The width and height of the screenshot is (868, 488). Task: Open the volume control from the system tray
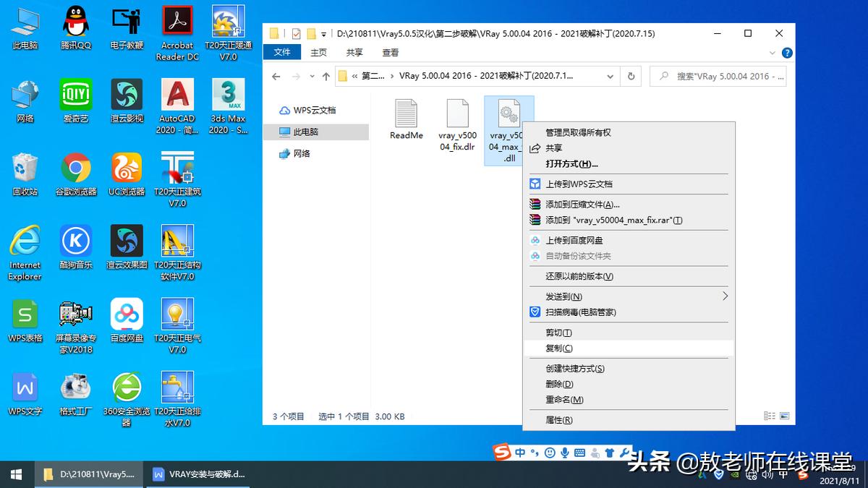tap(767, 475)
